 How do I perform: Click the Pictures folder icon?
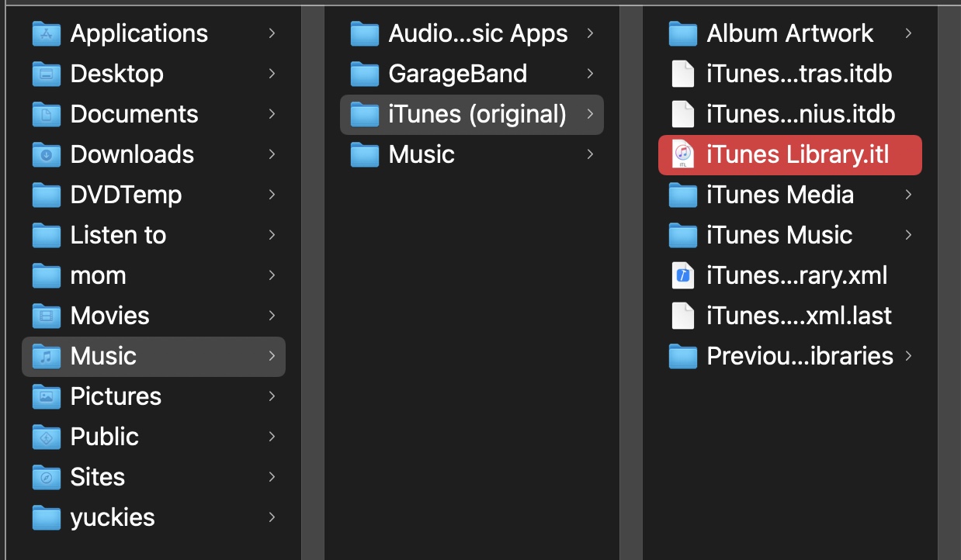[x=47, y=396]
